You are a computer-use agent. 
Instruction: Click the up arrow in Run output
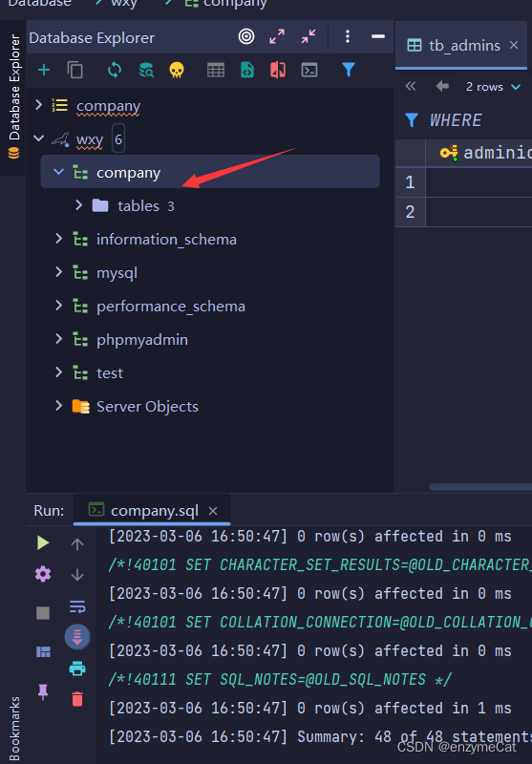pyautogui.click(x=77, y=544)
